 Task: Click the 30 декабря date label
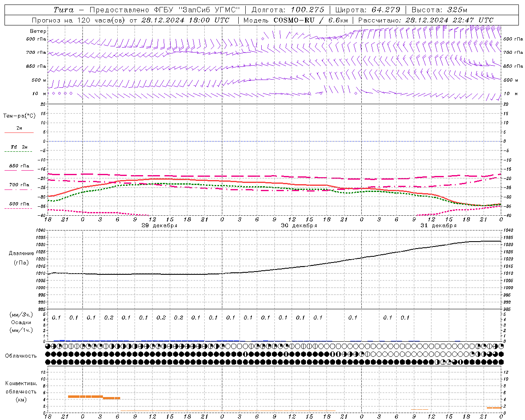[299, 226]
